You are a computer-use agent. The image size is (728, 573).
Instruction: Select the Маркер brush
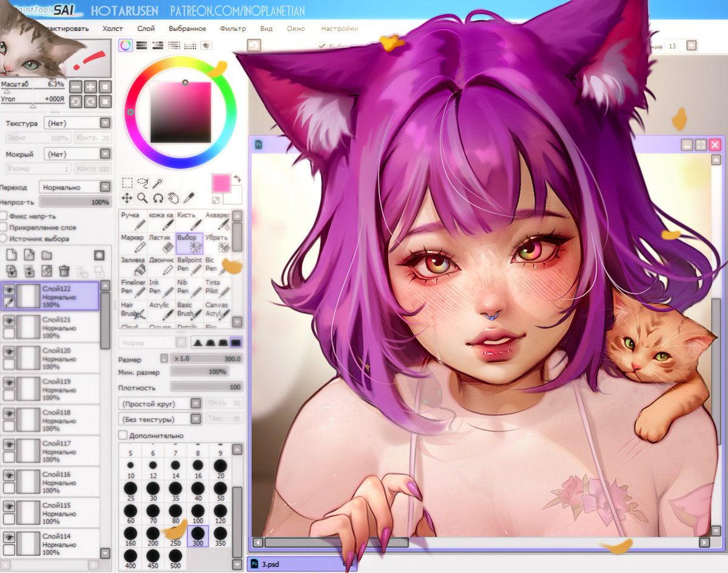tap(133, 243)
